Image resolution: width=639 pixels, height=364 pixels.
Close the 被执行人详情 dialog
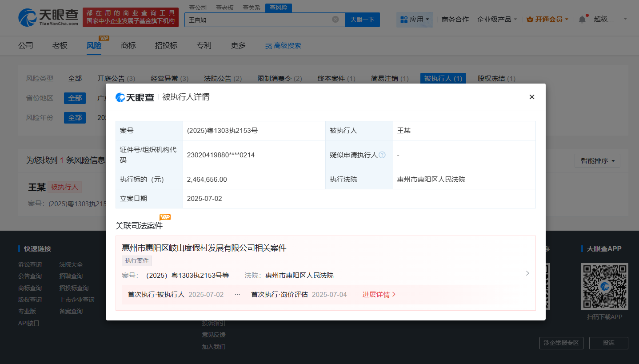tap(531, 97)
